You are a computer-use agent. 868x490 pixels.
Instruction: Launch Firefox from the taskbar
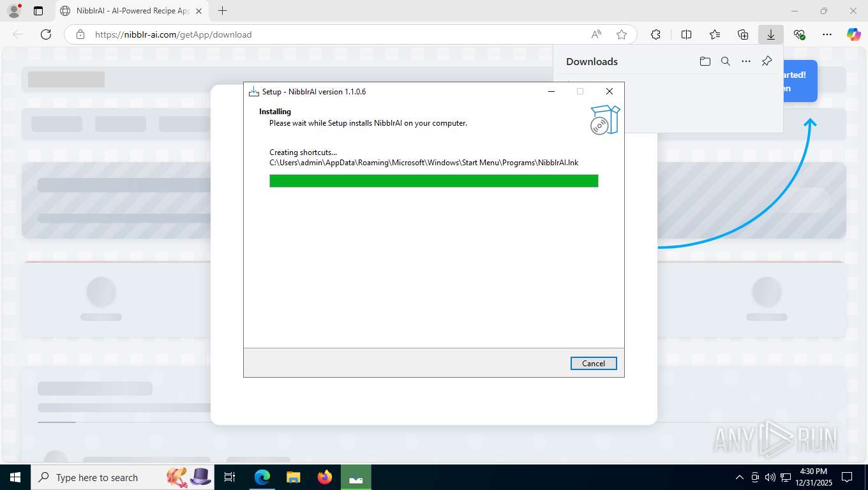pyautogui.click(x=325, y=477)
